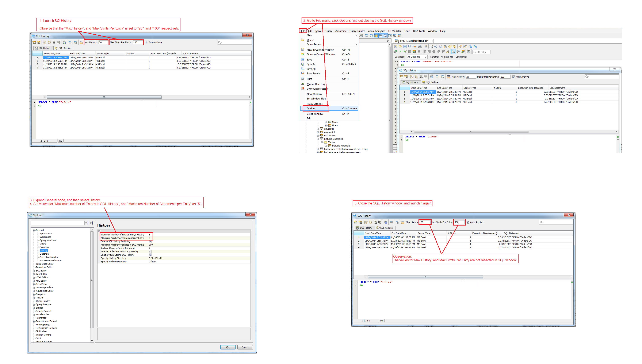The height and width of the screenshot is (364, 642).
Task: Uncheck Enable SQL History Archiving checkbox
Action: click(150, 242)
